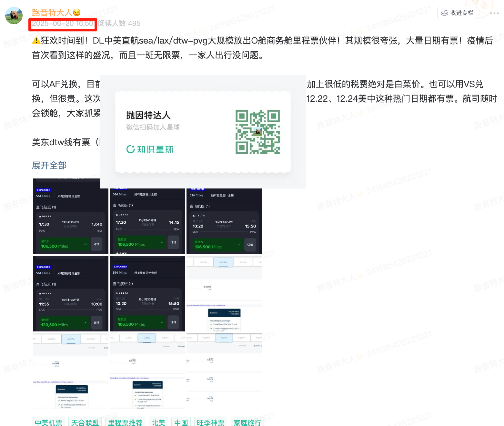Click the 阅读人数 495 read count
The width and height of the screenshot is (504, 426).
pyautogui.click(x=119, y=24)
